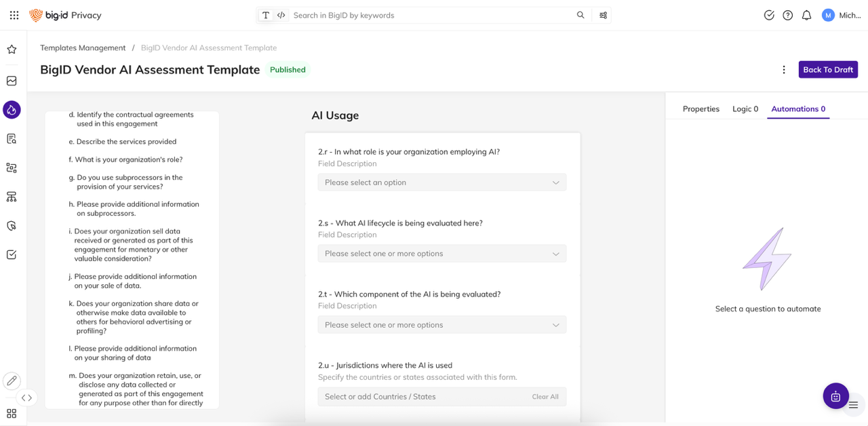Toggle the code search mode icon
This screenshot has width=868, height=426.
click(281, 15)
